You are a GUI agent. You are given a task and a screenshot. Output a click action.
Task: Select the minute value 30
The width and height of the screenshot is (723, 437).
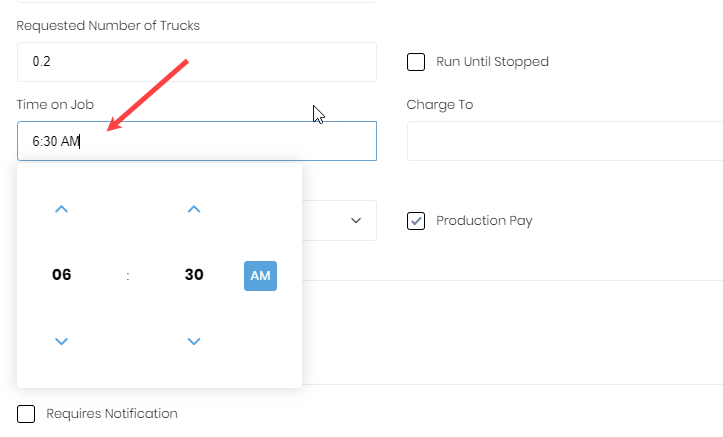[194, 275]
